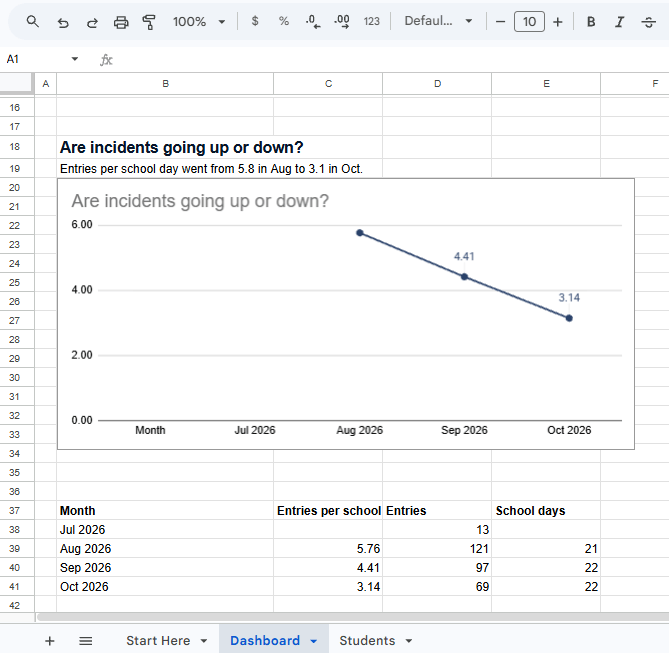Select column E header

click(x=546, y=84)
